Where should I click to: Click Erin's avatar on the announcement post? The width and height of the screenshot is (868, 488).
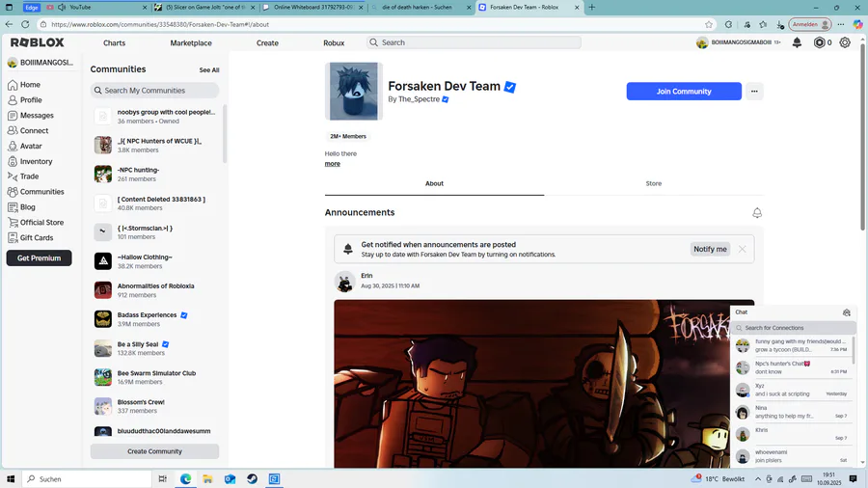coord(345,282)
